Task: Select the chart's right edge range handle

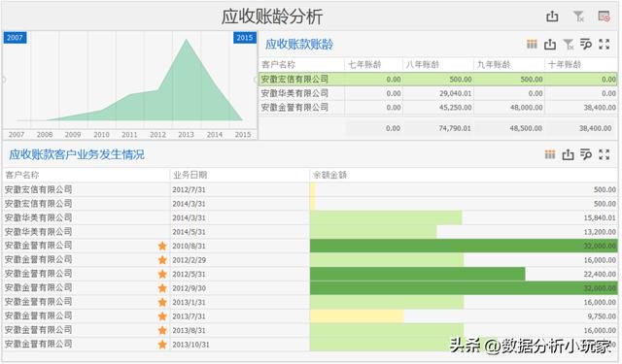Action: pyautogui.click(x=256, y=80)
